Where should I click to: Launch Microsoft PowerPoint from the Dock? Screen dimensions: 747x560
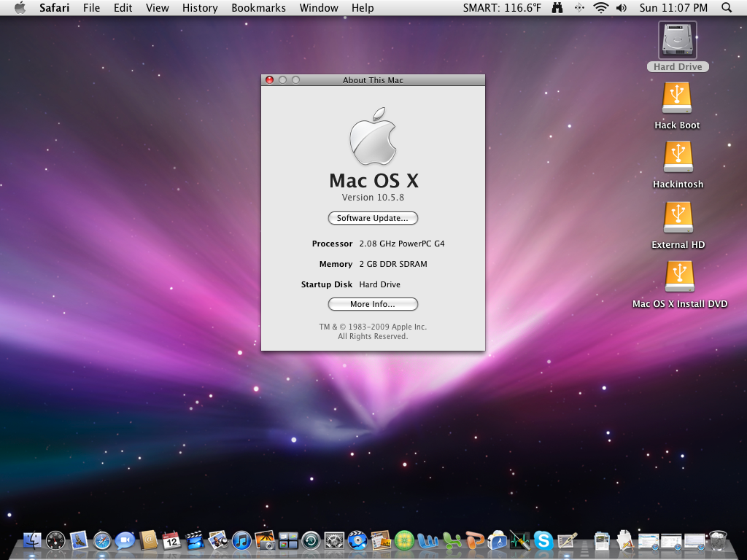click(474, 541)
